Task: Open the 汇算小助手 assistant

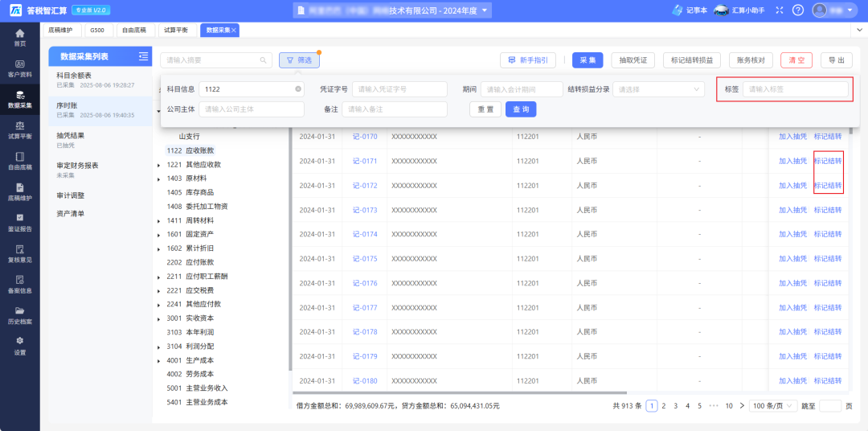Action: [x=739, y=10]
